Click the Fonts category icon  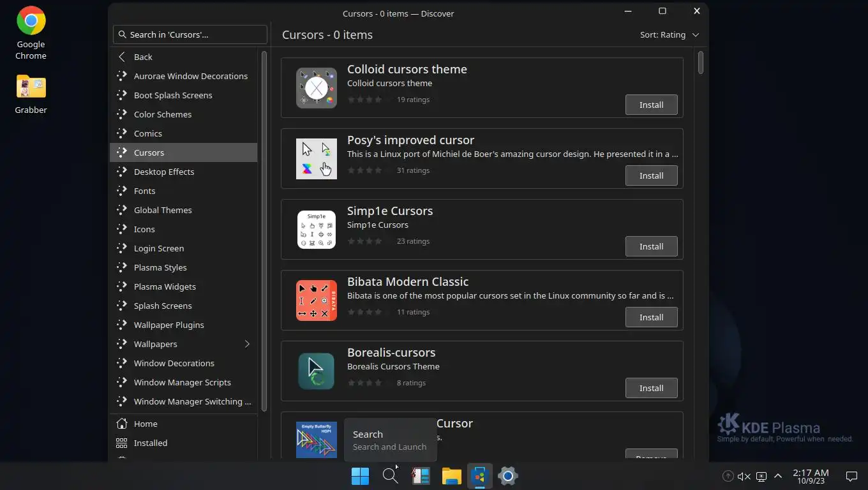tap(122, 191)
